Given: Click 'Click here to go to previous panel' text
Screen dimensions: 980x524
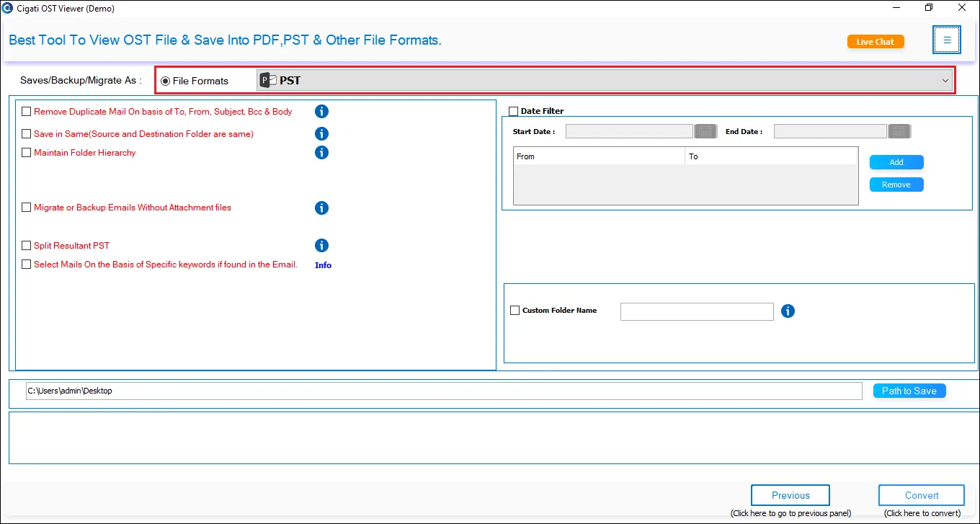Looking at the screenshot, I should coord(790,513).
